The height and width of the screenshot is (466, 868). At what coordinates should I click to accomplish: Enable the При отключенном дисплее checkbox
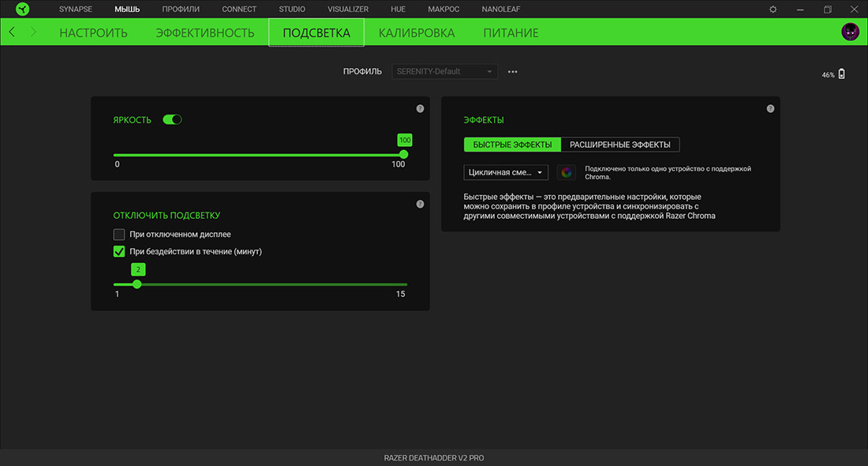coord(119,235)
